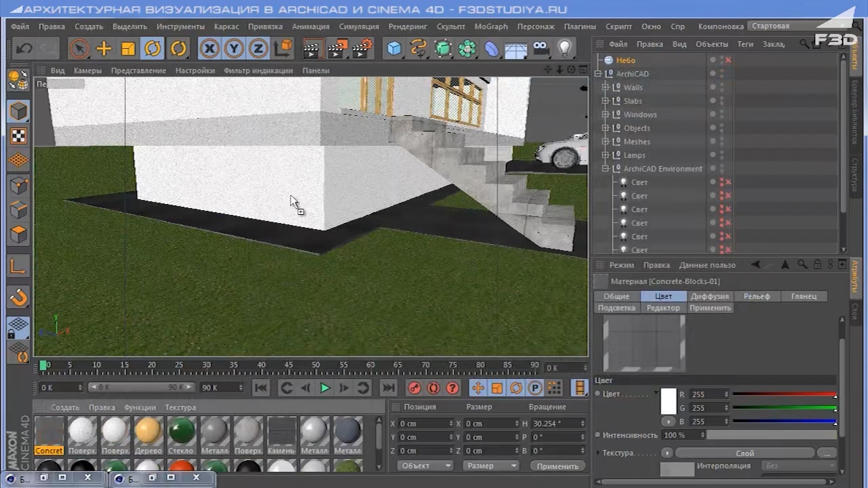Open the Рендеринг menu
868x488 pixels.
408,26
